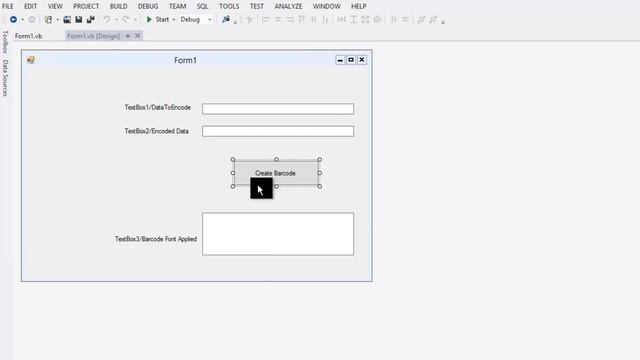Click the Undo arrow icon
Screen dimensions: 640x360
coord(107,19)
